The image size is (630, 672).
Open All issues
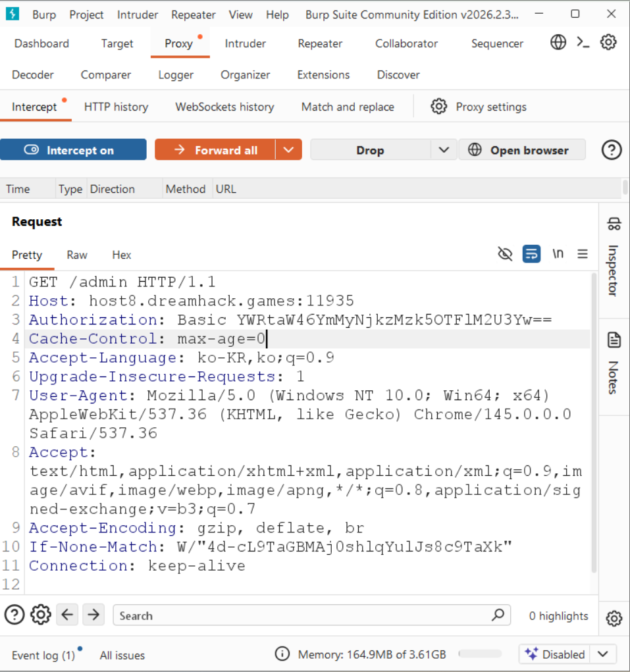tap(122, 655)
